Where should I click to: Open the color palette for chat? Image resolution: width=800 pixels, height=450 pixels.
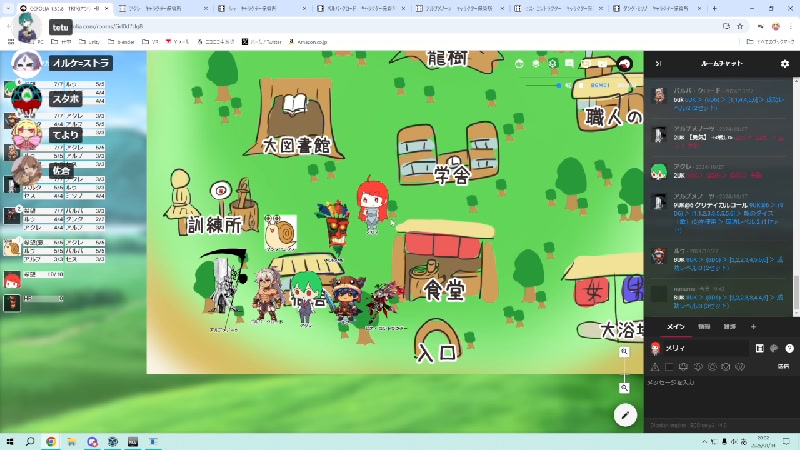coord(774,348)
